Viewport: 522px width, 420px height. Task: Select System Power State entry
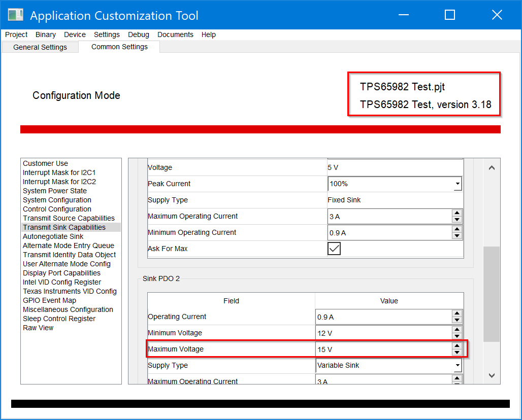pyautogui.click(x=55, y=191)
